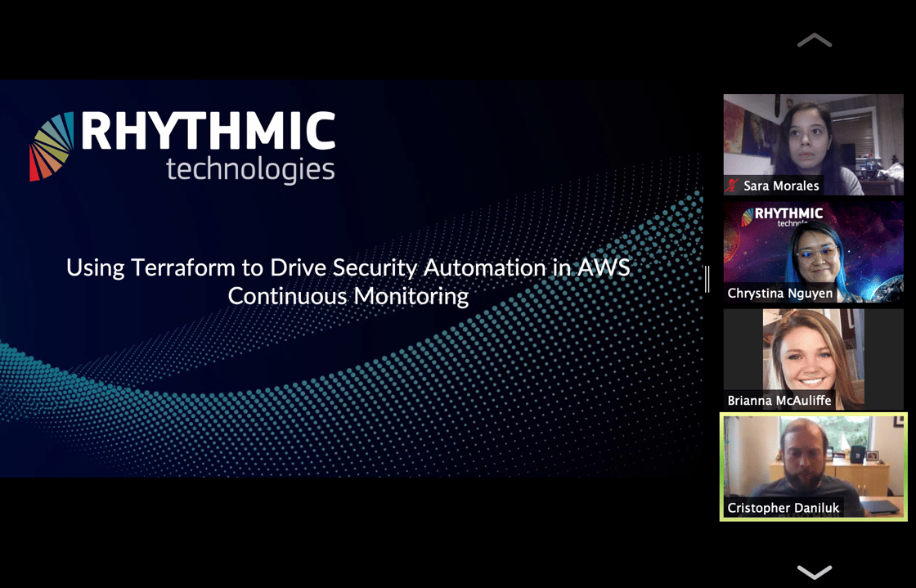Show more participants with the down chevron
Screen dimensions: 916x588
pyautogui.click(x=814, y=572)
